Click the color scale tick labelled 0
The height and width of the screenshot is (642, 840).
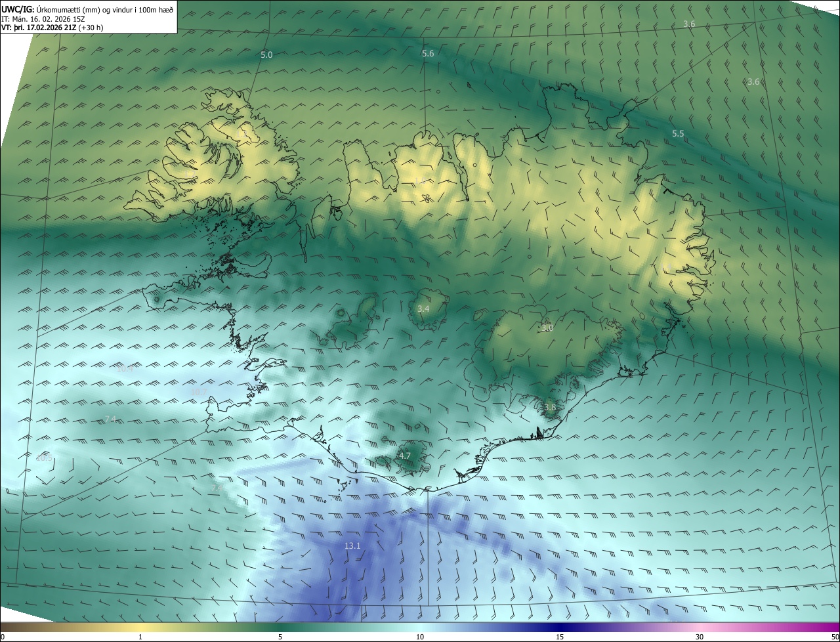3,637
